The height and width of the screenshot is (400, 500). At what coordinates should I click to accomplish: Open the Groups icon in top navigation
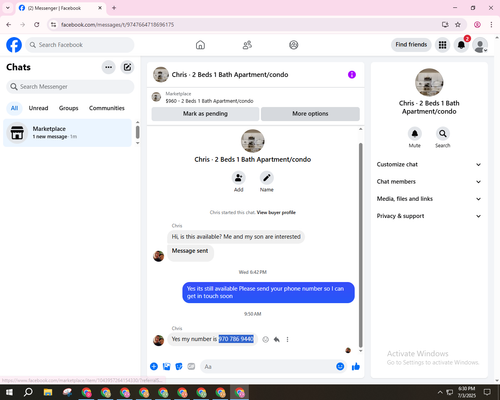click(294, 45)
